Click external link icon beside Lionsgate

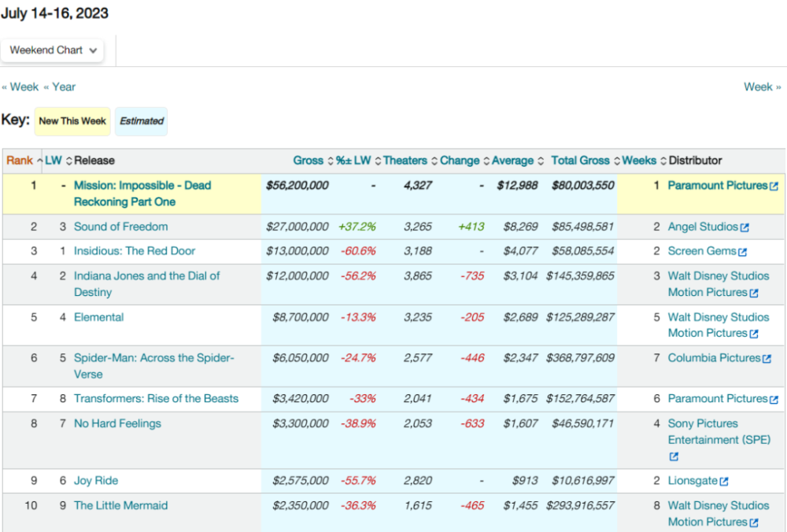click(724, 482)
